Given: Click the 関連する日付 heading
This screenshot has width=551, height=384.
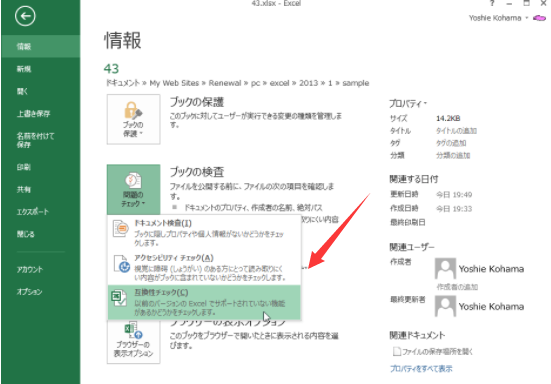Looking at the screenshot, I should coord(414,179).
